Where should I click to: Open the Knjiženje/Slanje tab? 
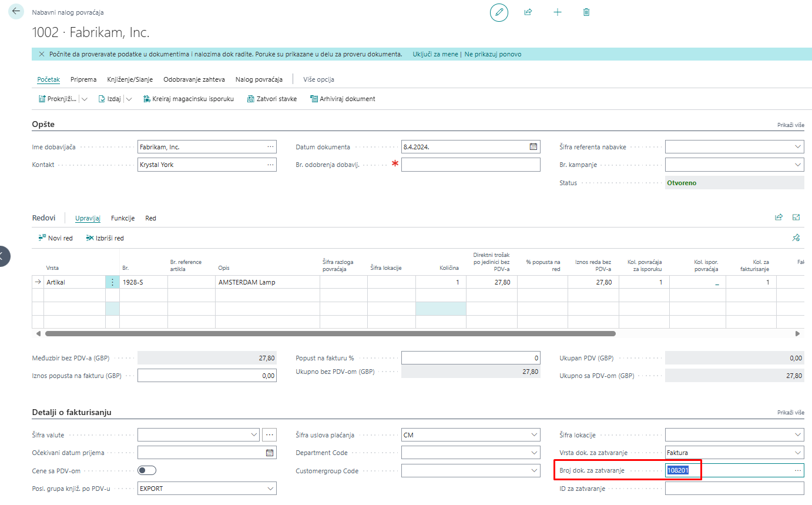[130, 79]
